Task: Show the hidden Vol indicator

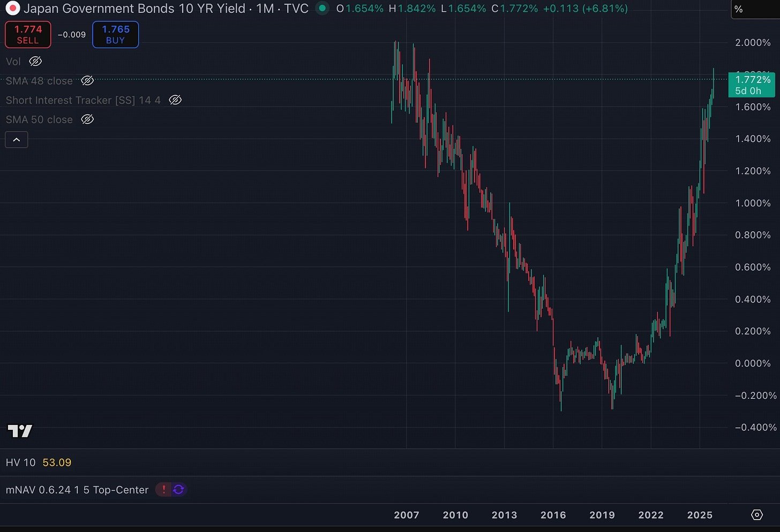Action: pyautogui.click(x=35, y=61)
